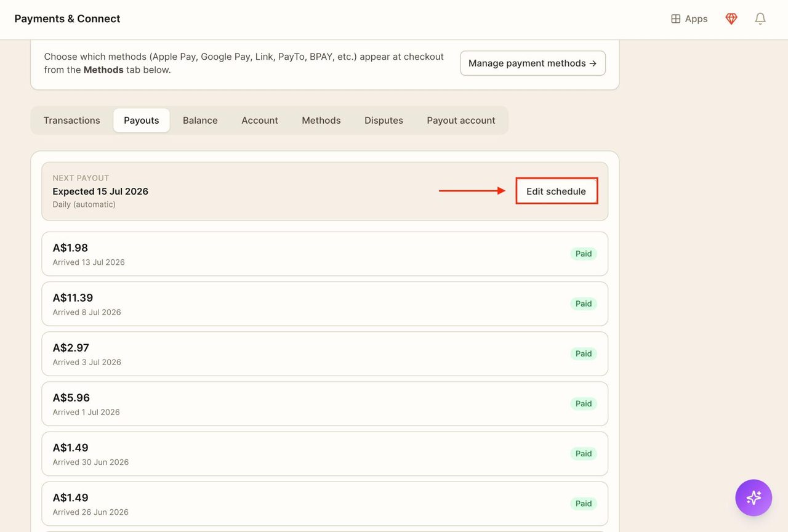Open the A$1.98 payout row
The height and width of the screenshot is (532, 788).
(324, 254)
